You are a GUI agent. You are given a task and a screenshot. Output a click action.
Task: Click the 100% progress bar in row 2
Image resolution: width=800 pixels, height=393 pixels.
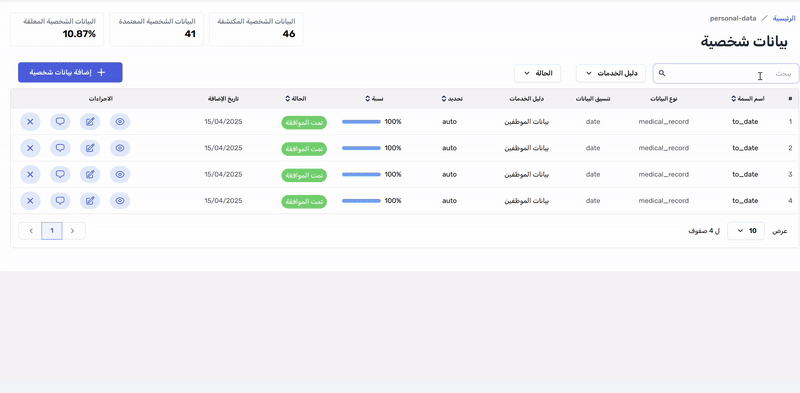coord(361,148)
